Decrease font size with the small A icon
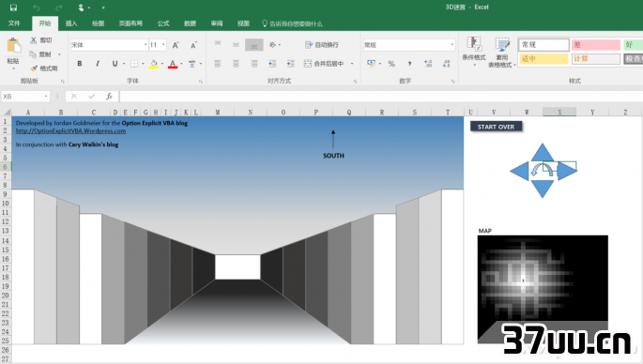 click(193, 45)
